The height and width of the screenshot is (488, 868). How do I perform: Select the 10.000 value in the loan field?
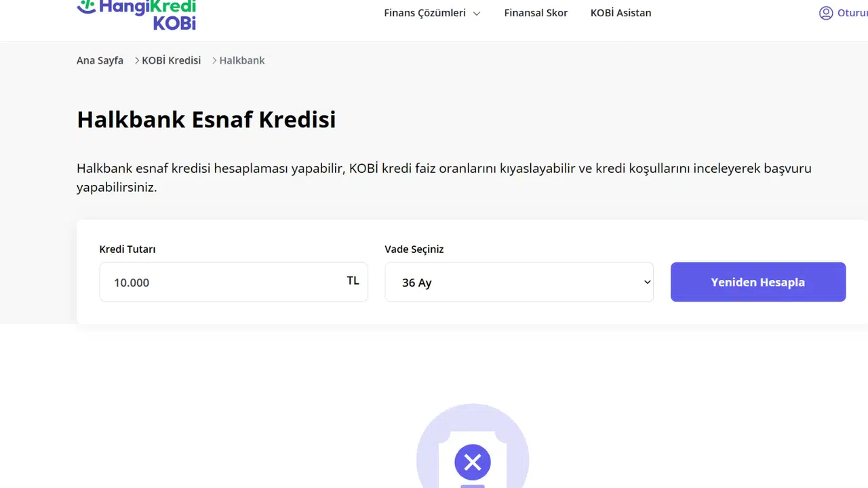(x=132, y=283)
